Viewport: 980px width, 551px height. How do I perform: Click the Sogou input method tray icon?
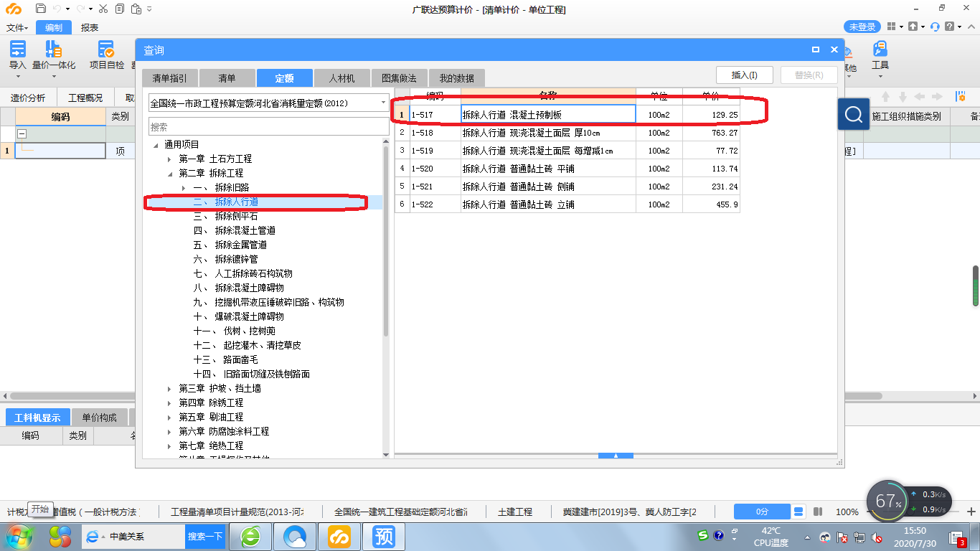pyautogui.click(x=704, y=535)
